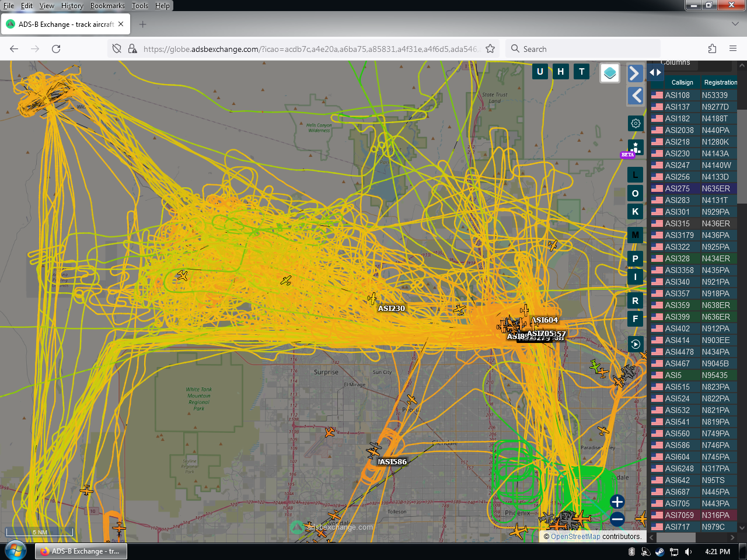Screen dimensions: 747x560
Task: Open the map layer switcher
Action: 610,73
